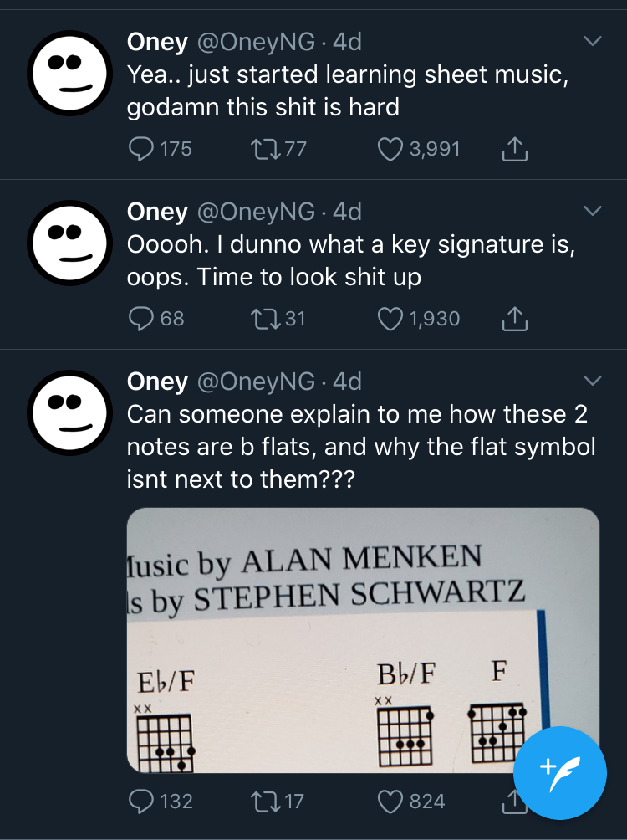The height and width of the screenshot is (840, 627).
Task: Open the 'Time to look shit up' tweet
Action: pos(351,260)
